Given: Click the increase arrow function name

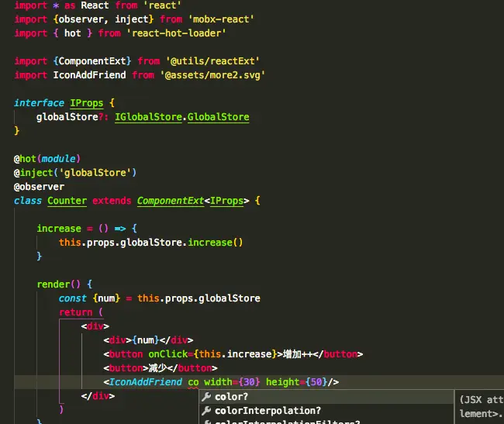Looking at the screenshot, I should point(59,229).
